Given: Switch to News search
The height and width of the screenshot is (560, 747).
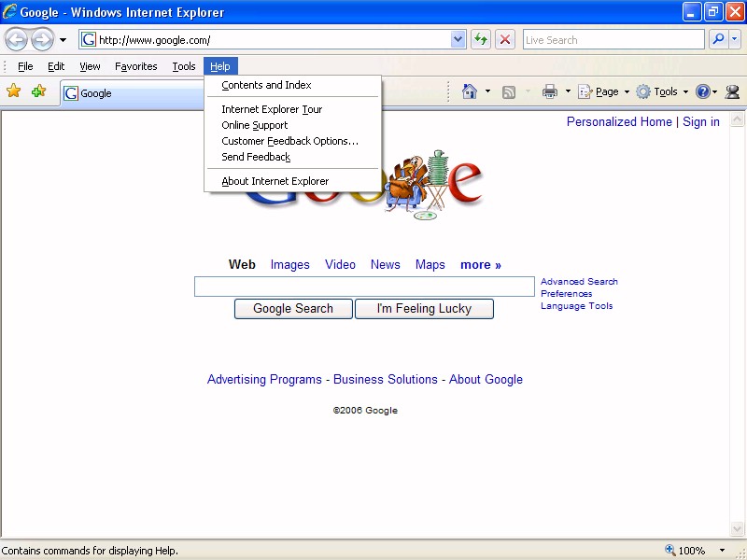Looking at the screenshot, I should (385, 265).
